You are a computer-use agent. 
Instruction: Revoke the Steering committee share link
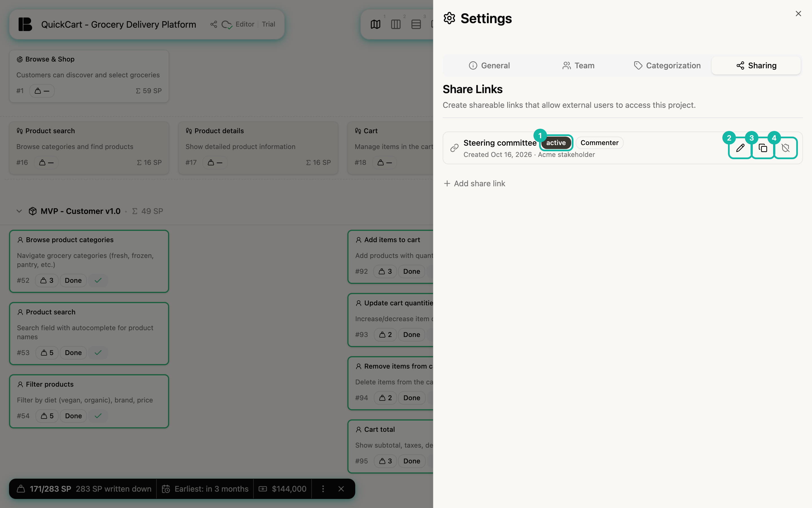(x=785, y=148)
